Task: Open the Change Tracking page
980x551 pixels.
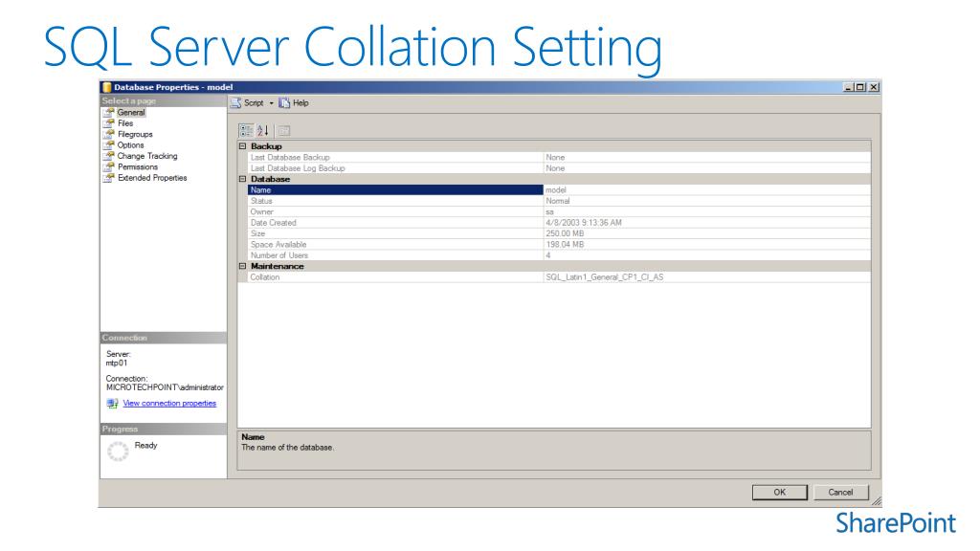Action: (x=147, y=156)
